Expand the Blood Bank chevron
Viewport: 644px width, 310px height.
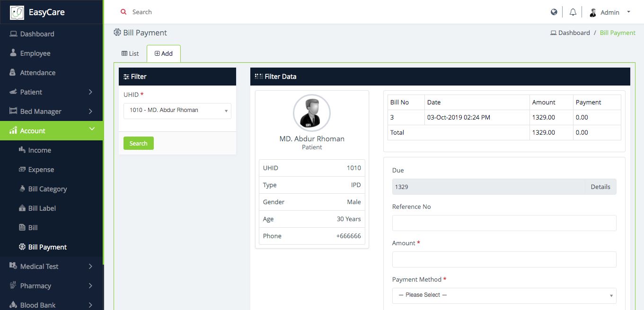[90, 305]
